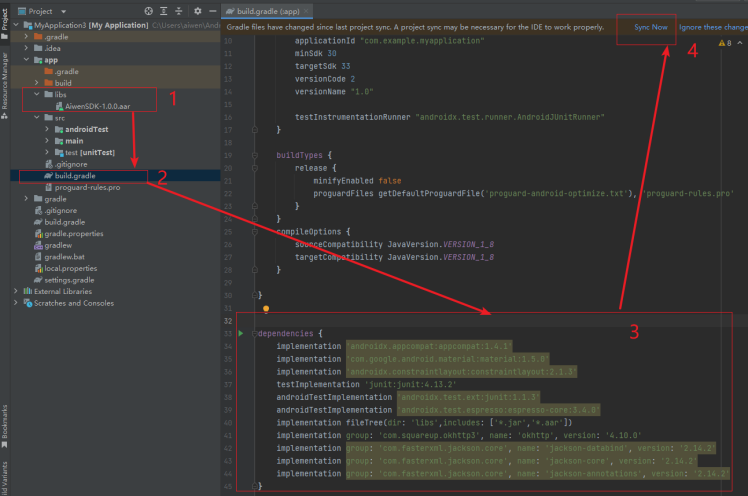Viewport: 748px width, 496px height.
Task: Click the okhttp implementation dependency line
Action: click(x=459, y=435)
